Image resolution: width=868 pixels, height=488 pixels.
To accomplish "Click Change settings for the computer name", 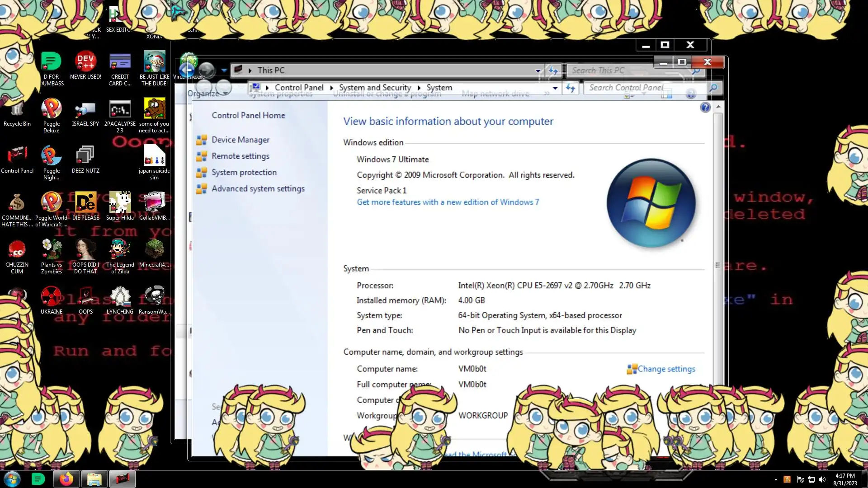I will (666, 369).
